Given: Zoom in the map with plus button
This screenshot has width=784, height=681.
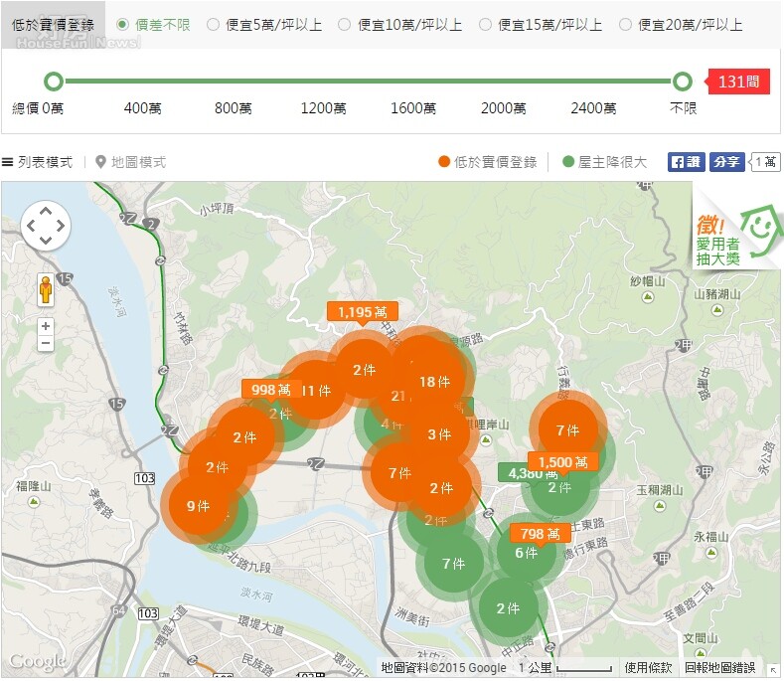Looking at the screenshot, I should [x=46, y=326].
